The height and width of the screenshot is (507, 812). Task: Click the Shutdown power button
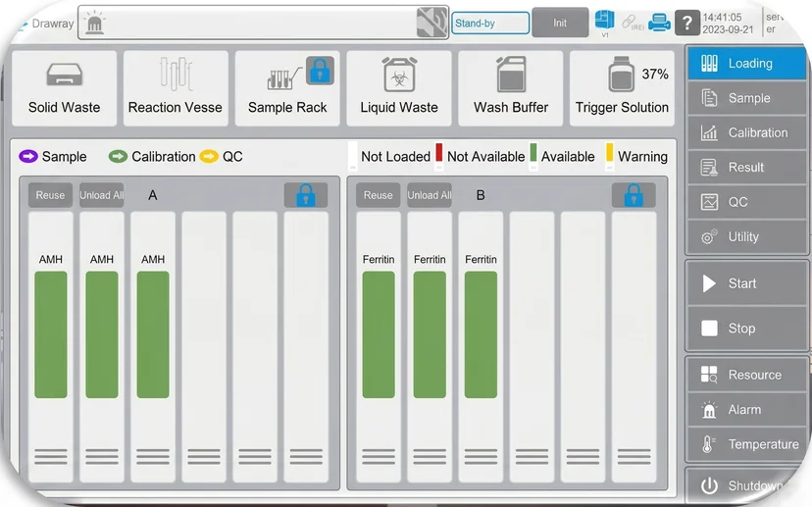click(x=746, y=485)
